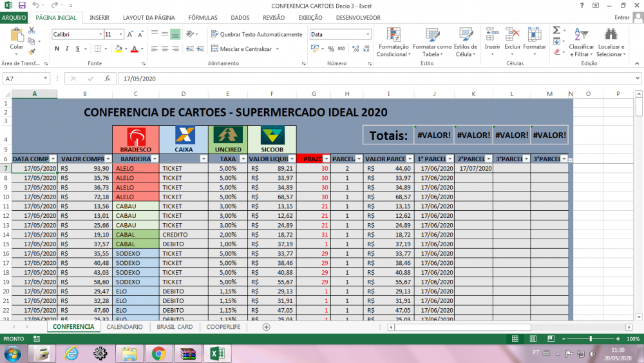Open the FÓRMULAS ribbon tab

pos(202,18)
